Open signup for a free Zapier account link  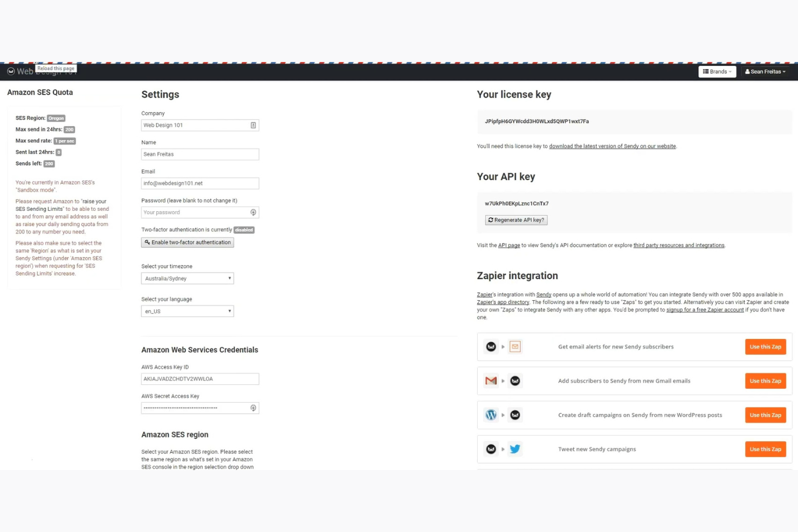pos(705,310)
